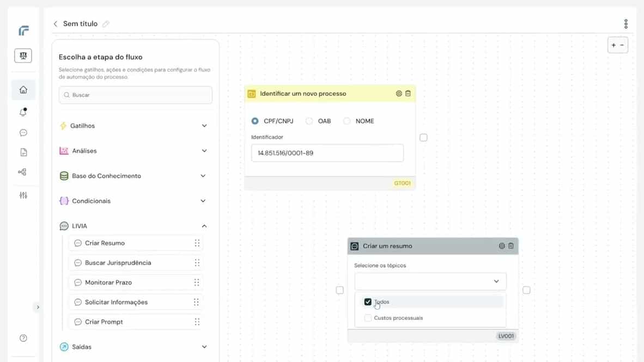644x362 pixels.
Task: Click the app logo in the sidebar
Action: (23, 31)
